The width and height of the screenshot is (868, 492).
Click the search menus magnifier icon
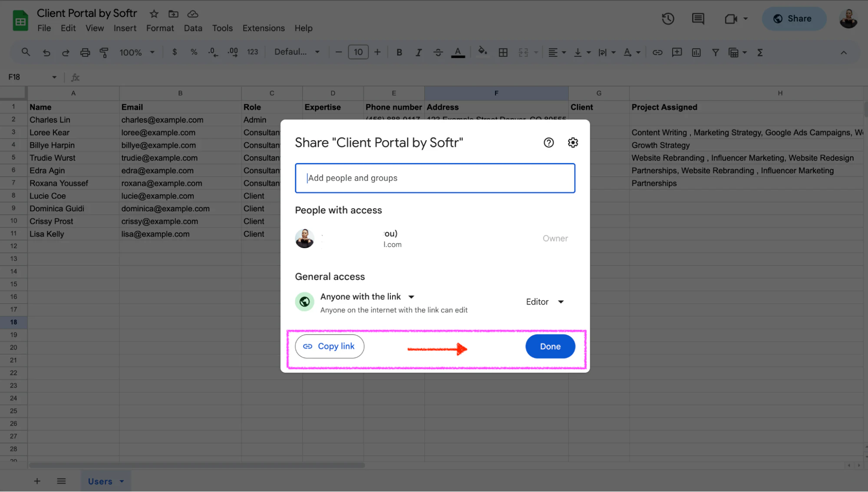(26, 52)
